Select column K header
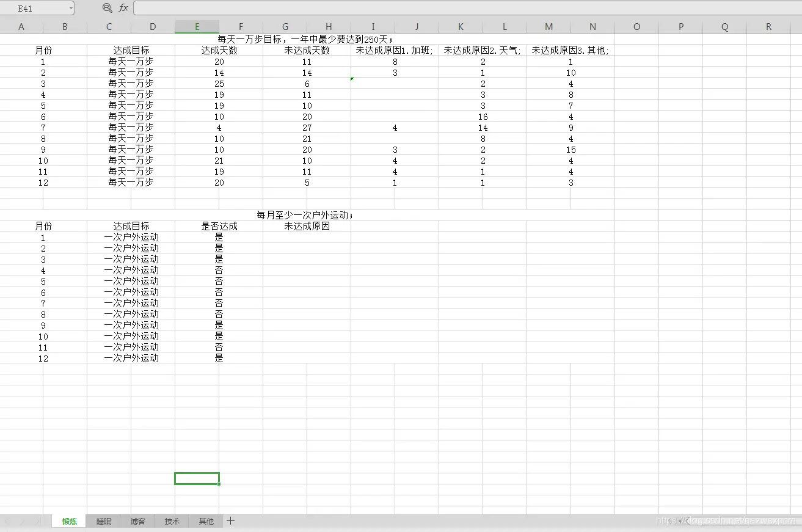 [x=461, y=27]
